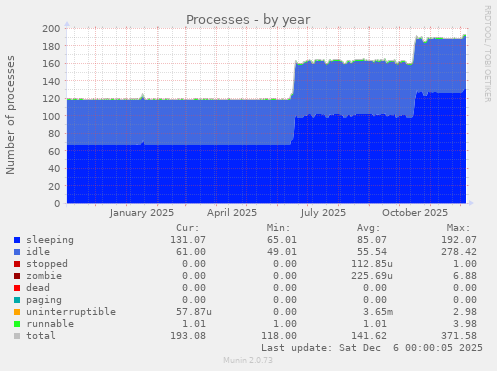This screenshot has height=371, width=497.
Task: Click the 'Last update' timestamp line
Action: point(372,348)
